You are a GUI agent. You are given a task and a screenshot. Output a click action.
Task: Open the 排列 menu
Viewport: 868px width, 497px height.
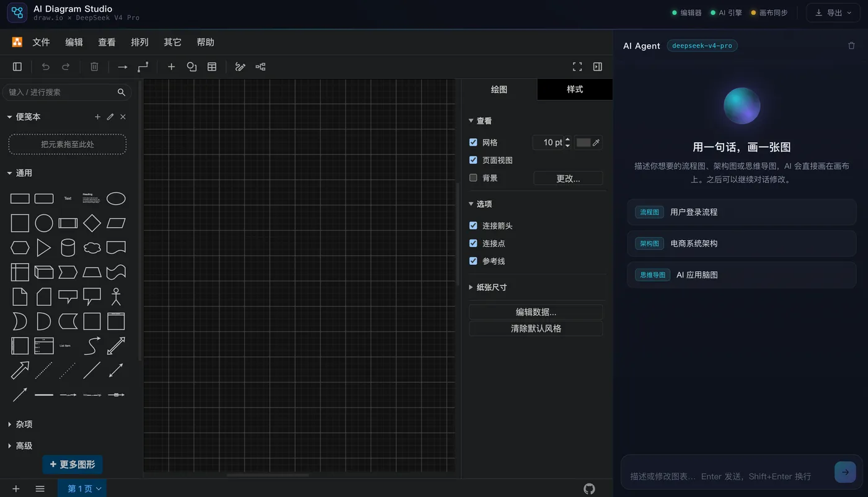coord(139,42)
